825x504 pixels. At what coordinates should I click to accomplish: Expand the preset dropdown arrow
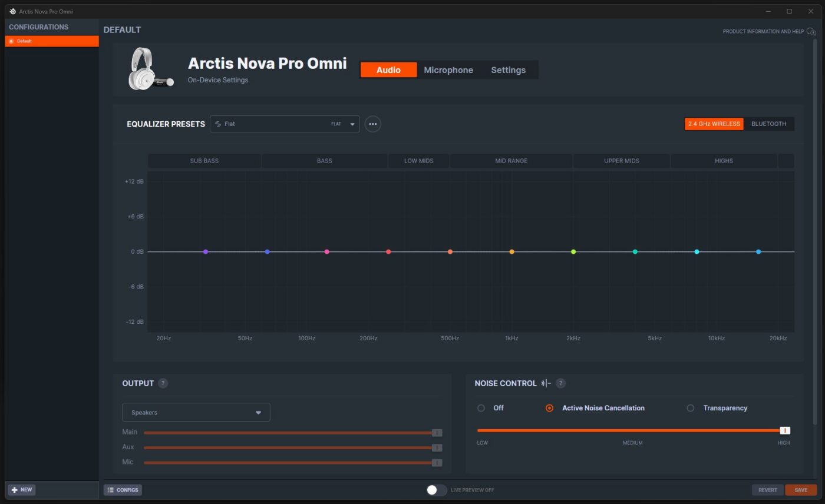click(x=352, y=124)
